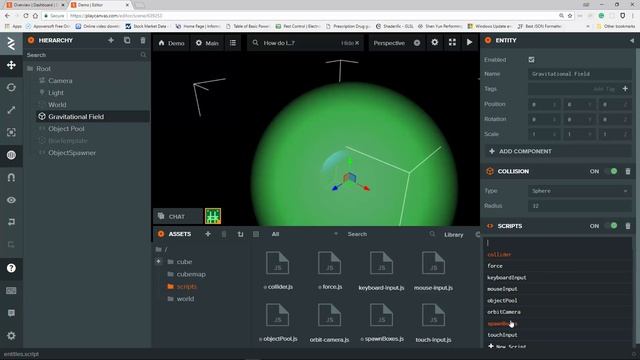The image size is (640, 360).
Task: Click the user avatar in chat bar
Action: [213, 216]
